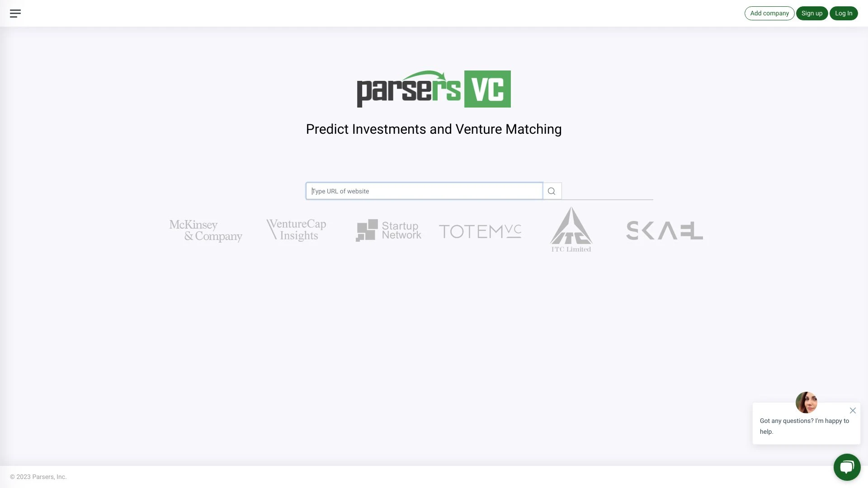Click the Sign up button
The height and width of the screenshot is (488, 868).
point(812,13)
